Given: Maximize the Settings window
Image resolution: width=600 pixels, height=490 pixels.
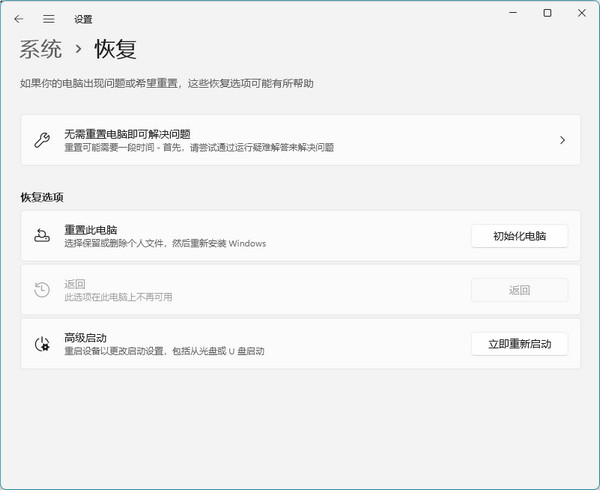Looking at the screenshot, I should (548, 13).
